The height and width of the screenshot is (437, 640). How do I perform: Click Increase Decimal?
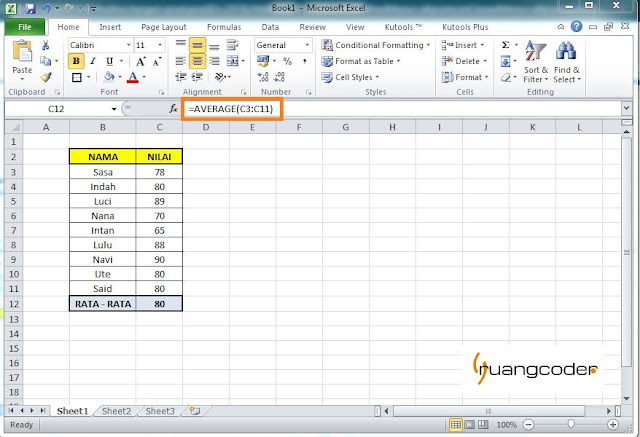263,77
